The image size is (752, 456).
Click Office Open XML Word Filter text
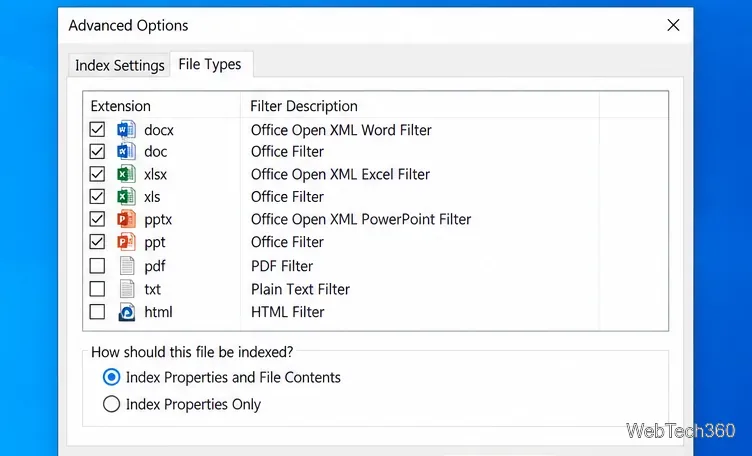pos(341,130)
